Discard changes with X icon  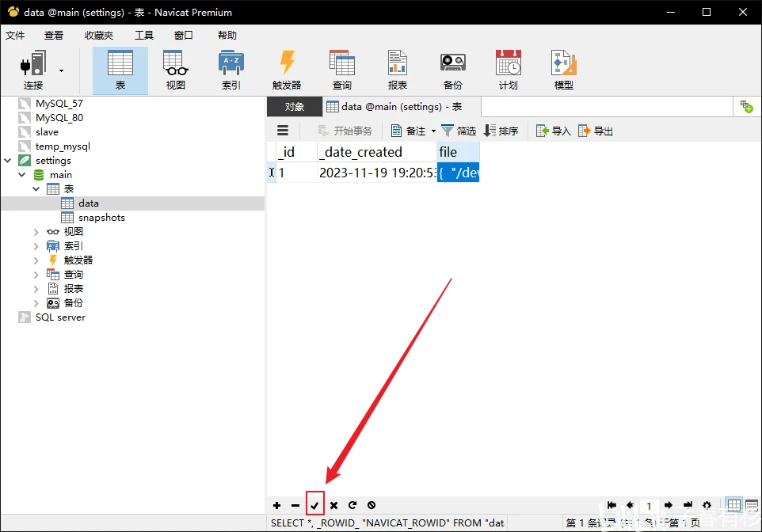(x=333, y=505)
